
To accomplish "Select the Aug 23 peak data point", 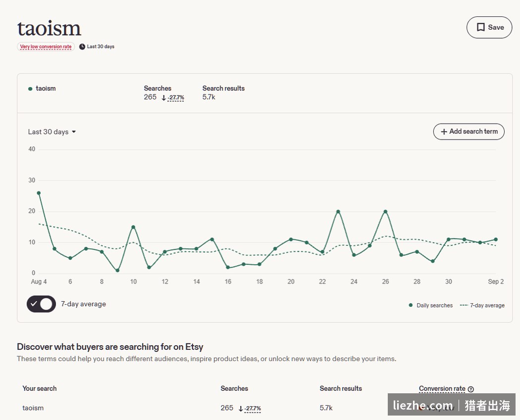I will [338, 212].
